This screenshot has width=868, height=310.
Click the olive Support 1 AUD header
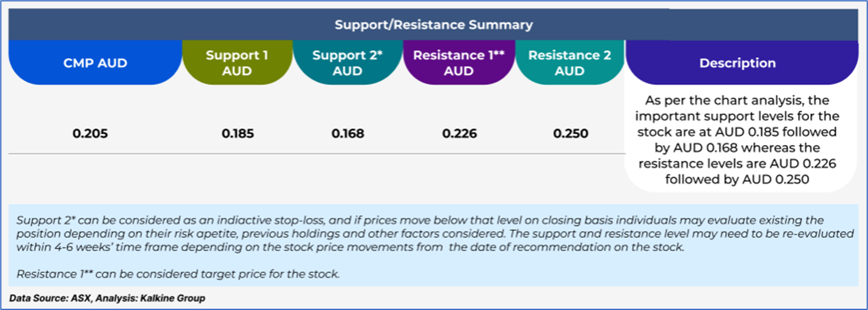(x=237, y=63)
